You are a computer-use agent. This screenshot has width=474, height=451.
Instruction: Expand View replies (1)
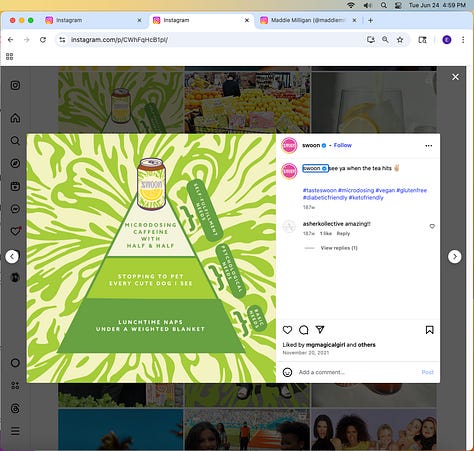coord(339,248)
